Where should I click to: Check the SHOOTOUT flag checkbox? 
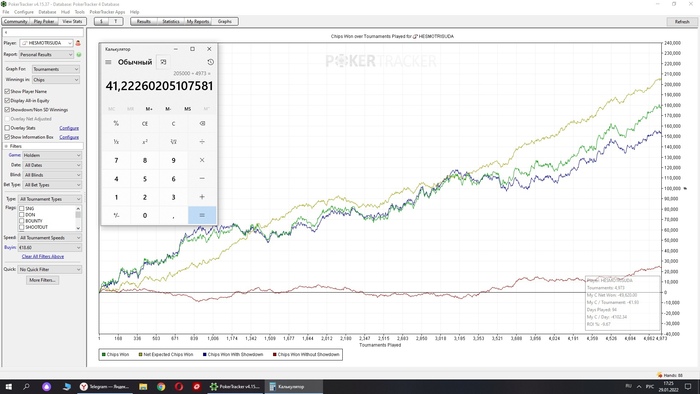[21, 227]
